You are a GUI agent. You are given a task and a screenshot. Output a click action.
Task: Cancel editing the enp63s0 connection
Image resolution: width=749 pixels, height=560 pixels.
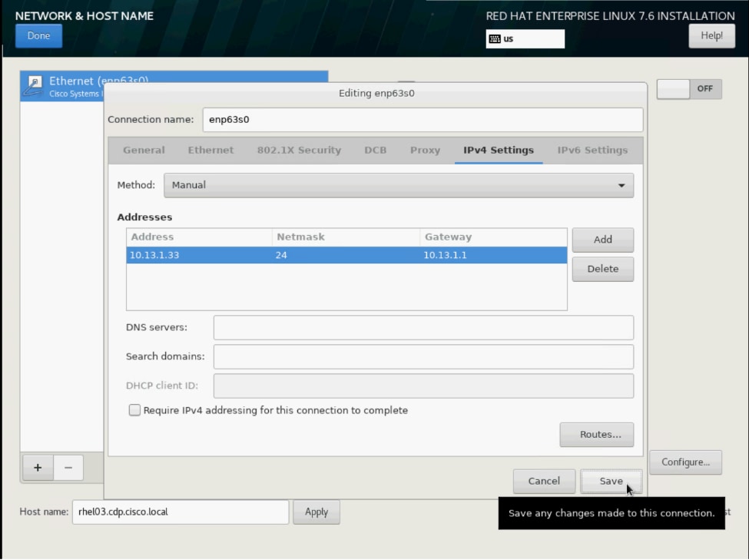click(544, 481)
